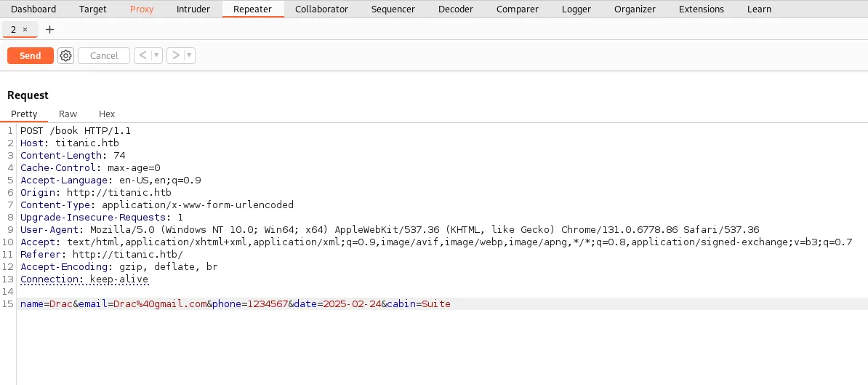Click the Origin: http://titanic.htb header
Screen dimensions: 868x385
[x=96, y=193]
